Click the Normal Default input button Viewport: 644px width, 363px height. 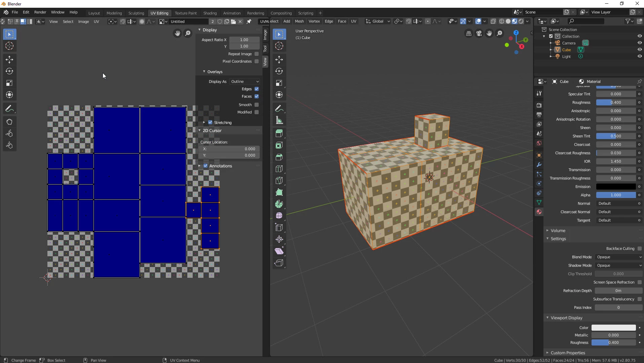pos(618,203)
